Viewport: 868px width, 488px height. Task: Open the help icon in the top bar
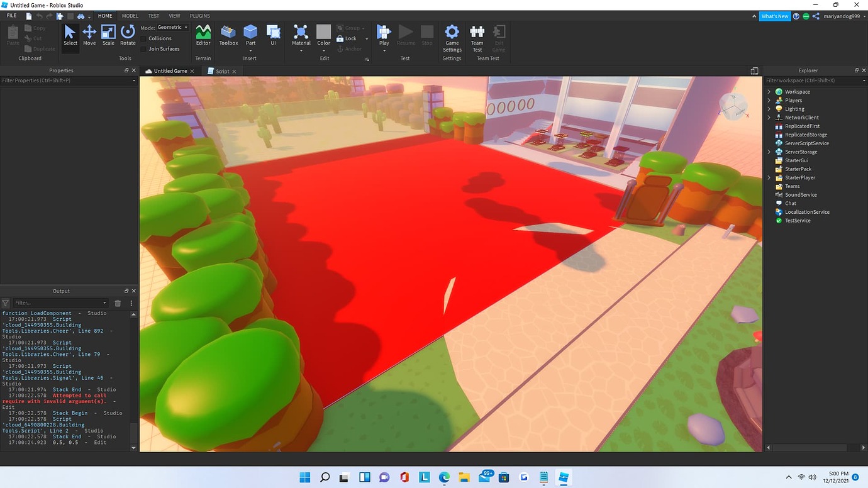tap(796, 16)
